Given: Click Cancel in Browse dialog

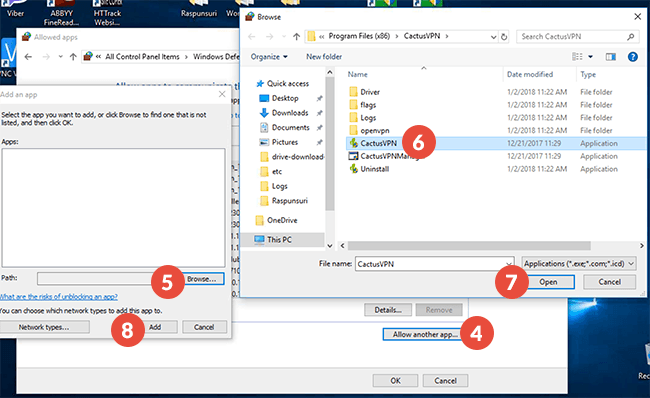Looking at the screenshot, I should point(609,282).
